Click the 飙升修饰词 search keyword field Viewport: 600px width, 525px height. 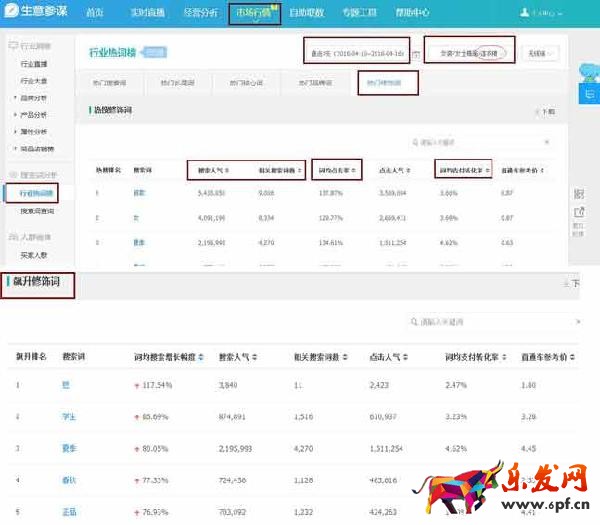495,322
